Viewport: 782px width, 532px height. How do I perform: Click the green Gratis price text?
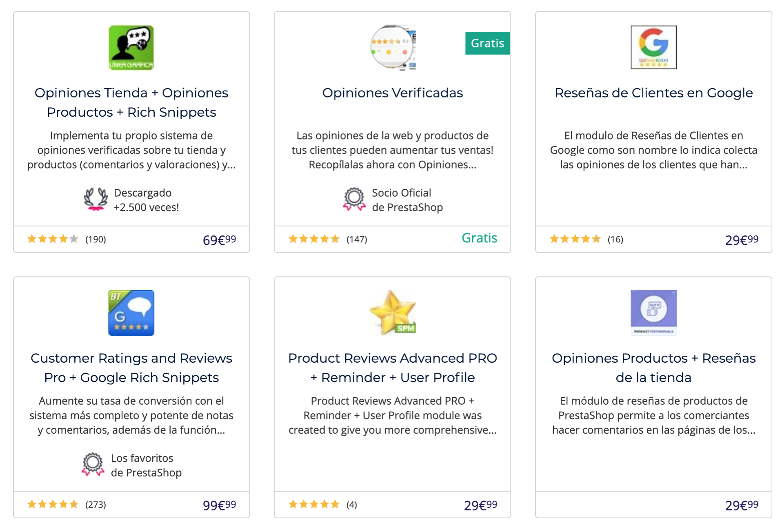[x=479, y=238]
